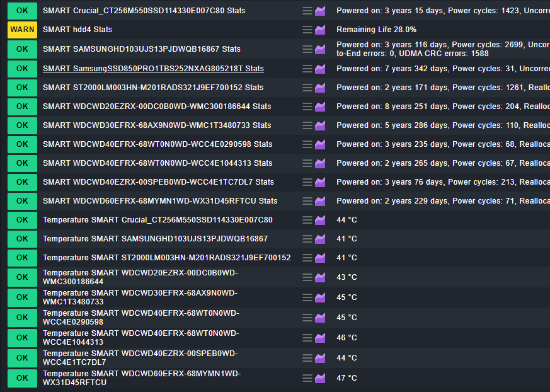Open action menu for SMART WDCWD20EZRX Stats
Image resolution: width=550 pixels, height=392 pixels.
307,107
